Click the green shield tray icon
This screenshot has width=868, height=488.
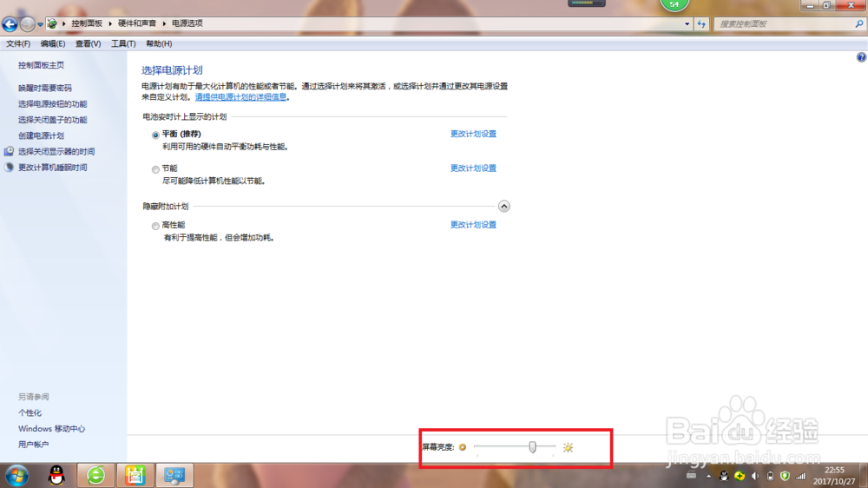pos(785,476)
